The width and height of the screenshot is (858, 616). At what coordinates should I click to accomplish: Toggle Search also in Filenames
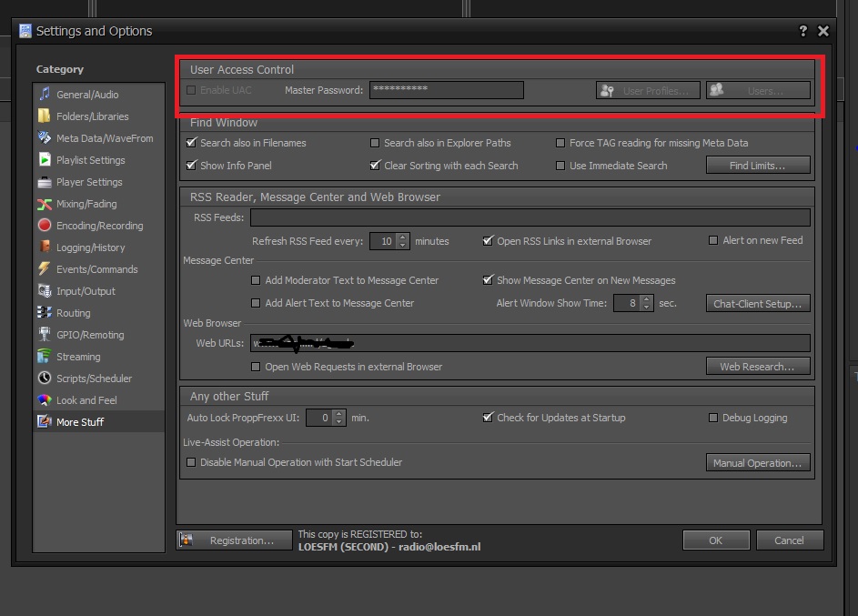[191, 143]
